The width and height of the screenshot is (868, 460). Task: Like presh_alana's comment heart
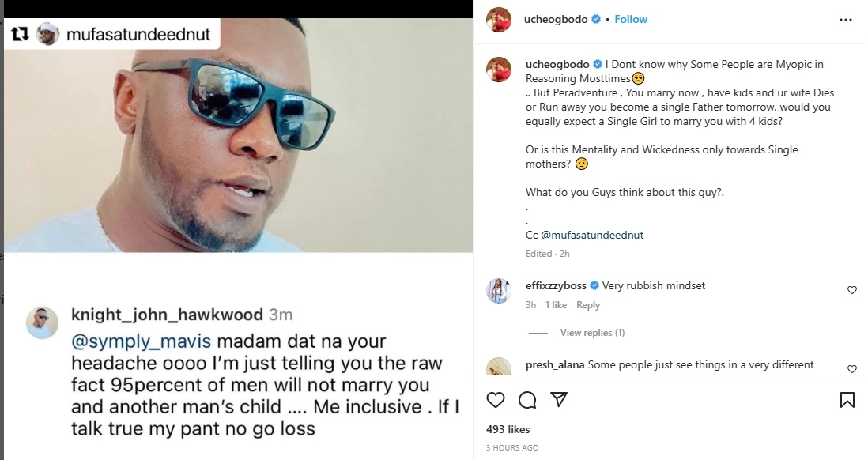click(x=851, y=369)
